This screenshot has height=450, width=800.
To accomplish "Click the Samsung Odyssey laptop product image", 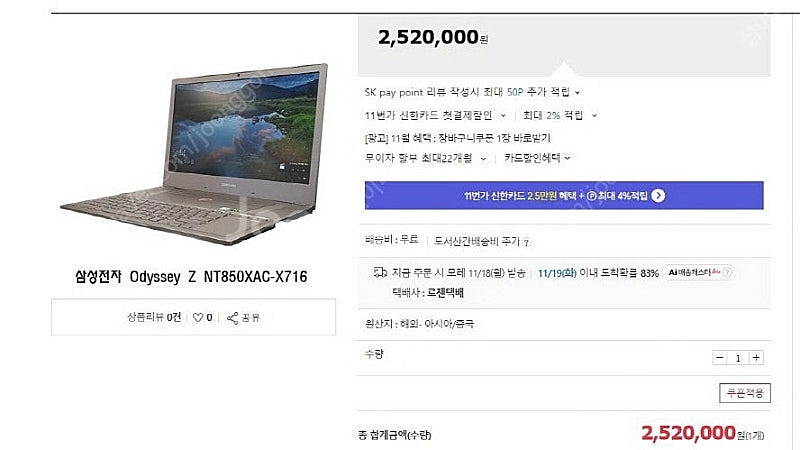I will [x=194, y=153].
